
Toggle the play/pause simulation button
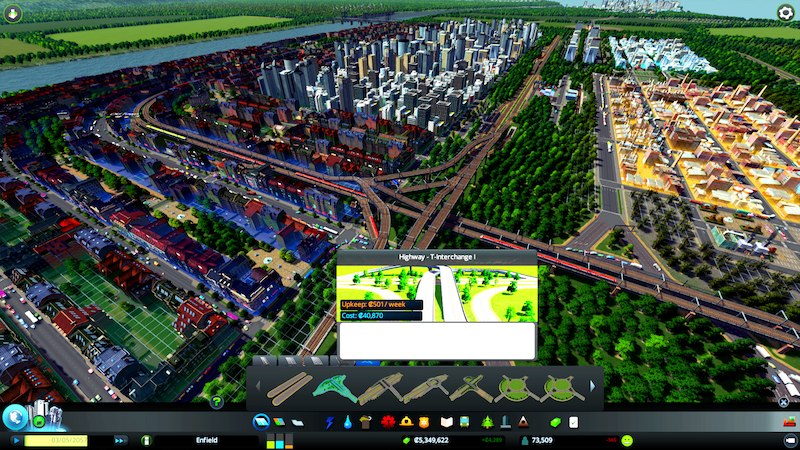point(16,440)
